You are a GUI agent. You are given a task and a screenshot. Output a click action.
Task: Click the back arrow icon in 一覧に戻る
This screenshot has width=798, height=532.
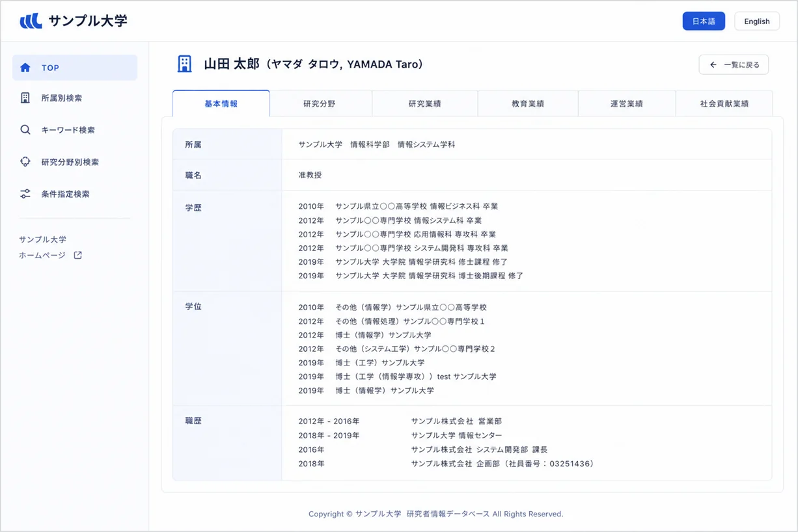pyautogui.click(x=713, y=65)
